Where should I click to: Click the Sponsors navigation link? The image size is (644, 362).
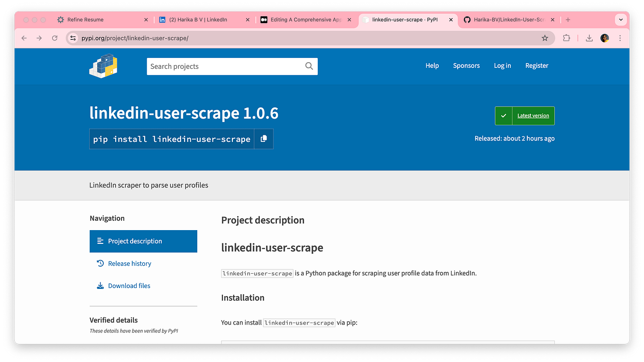(466, 65)
